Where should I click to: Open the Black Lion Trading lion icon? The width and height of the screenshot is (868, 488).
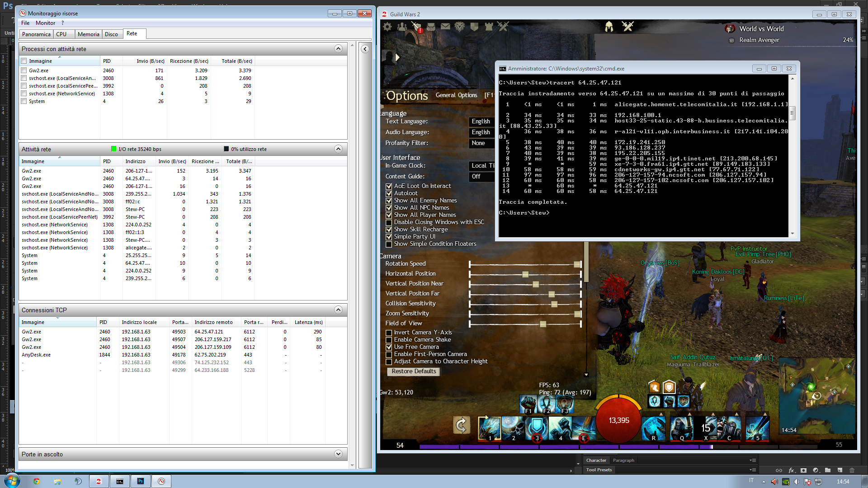point(460,27)
